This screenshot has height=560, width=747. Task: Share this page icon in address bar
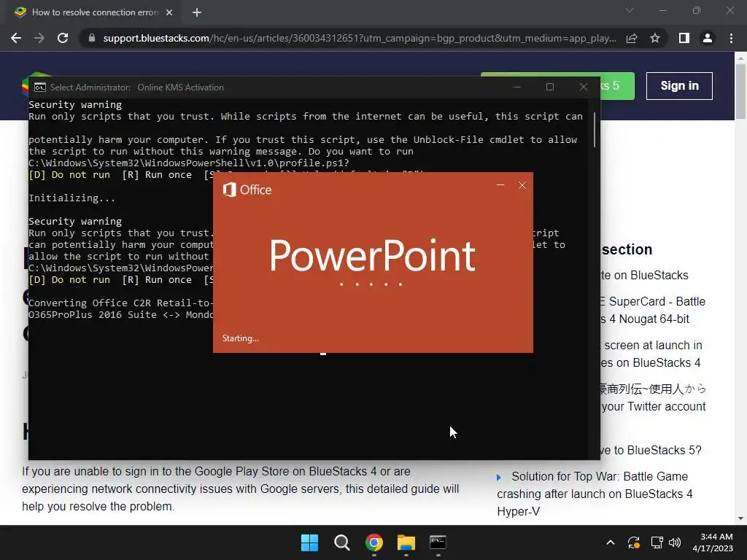point(632,38)
